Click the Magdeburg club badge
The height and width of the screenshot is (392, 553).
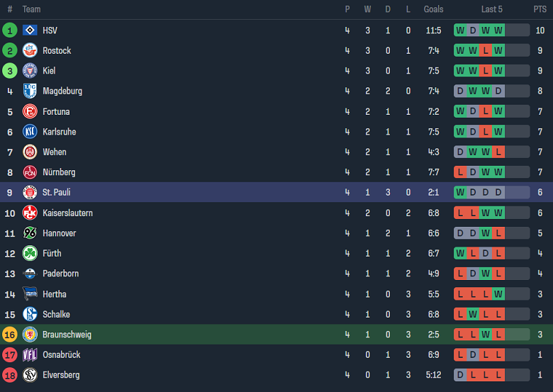(30, 91)
